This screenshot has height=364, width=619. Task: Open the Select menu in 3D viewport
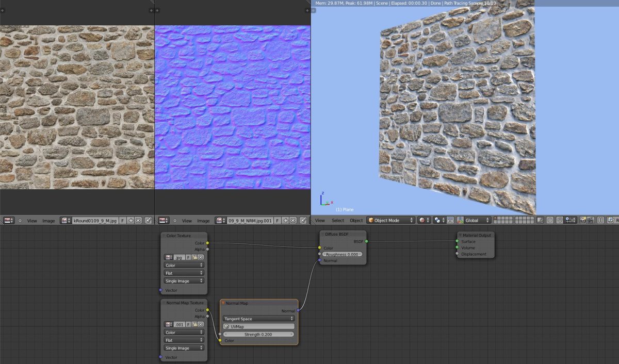[338, 220]
